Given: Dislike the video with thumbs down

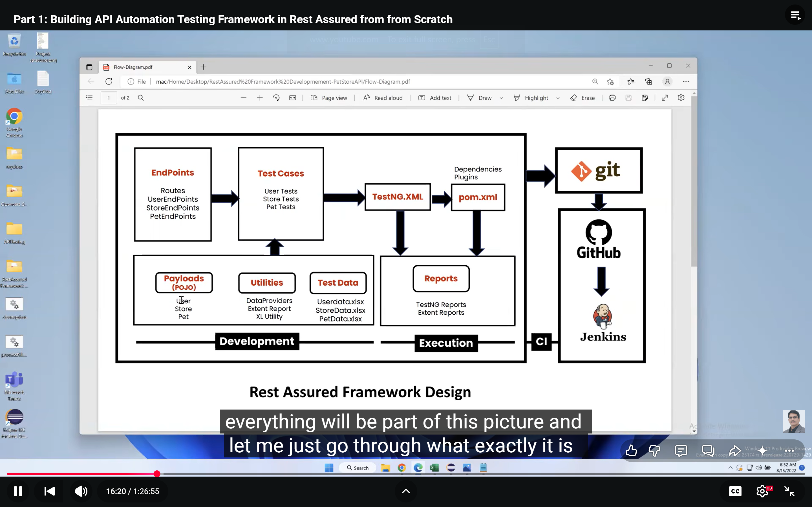Looking at the screenshot, I should click(x=654, y=450).
